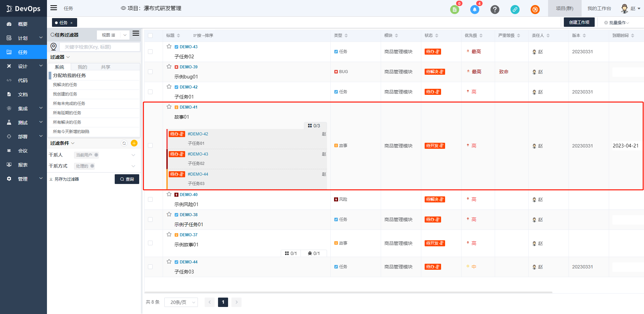Open the DEMO-41 task link

pos(189,107)
